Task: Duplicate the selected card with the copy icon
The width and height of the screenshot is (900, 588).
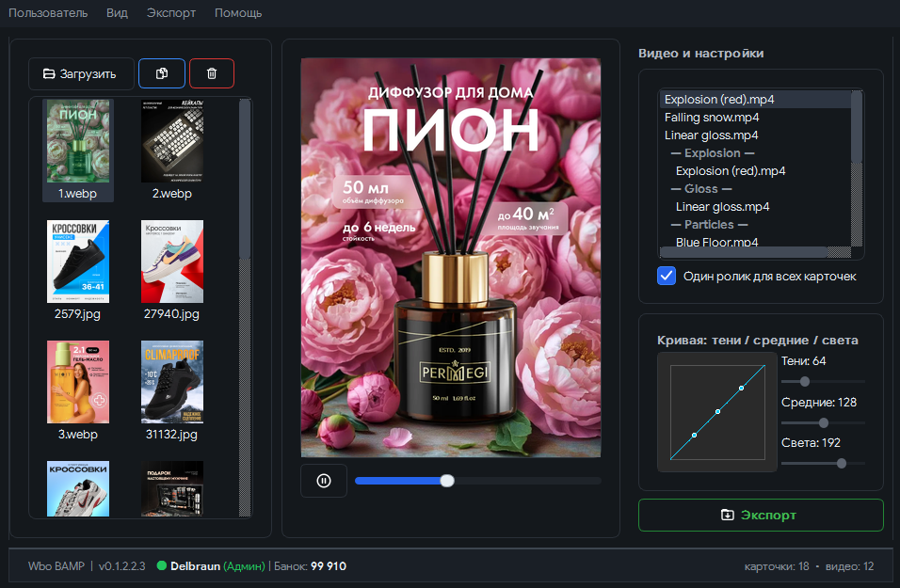Action: click(161, 73)
